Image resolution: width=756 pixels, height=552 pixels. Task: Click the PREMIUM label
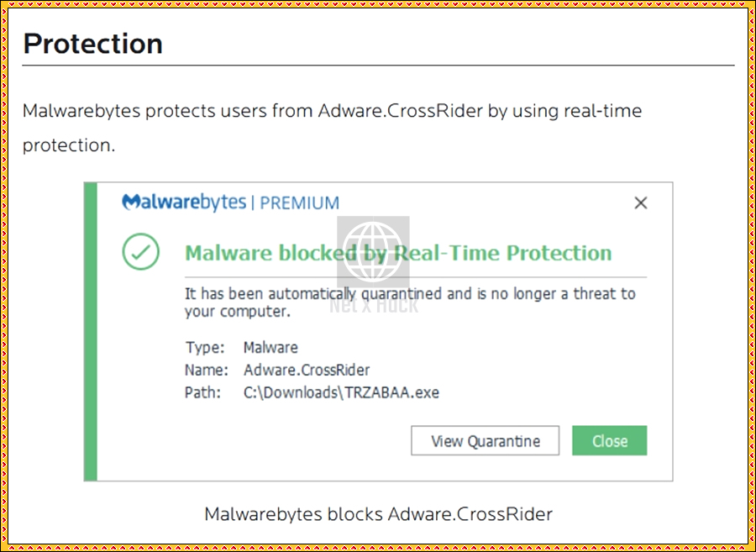pyautogui.click(x=299, y=203)
